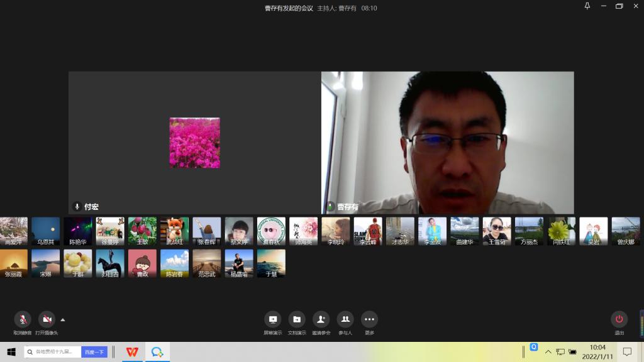Image resolution: width=644 pixels, height=362 pixels.
Task: Expand camera options arrow beside camera button
Action: [62, 319]
